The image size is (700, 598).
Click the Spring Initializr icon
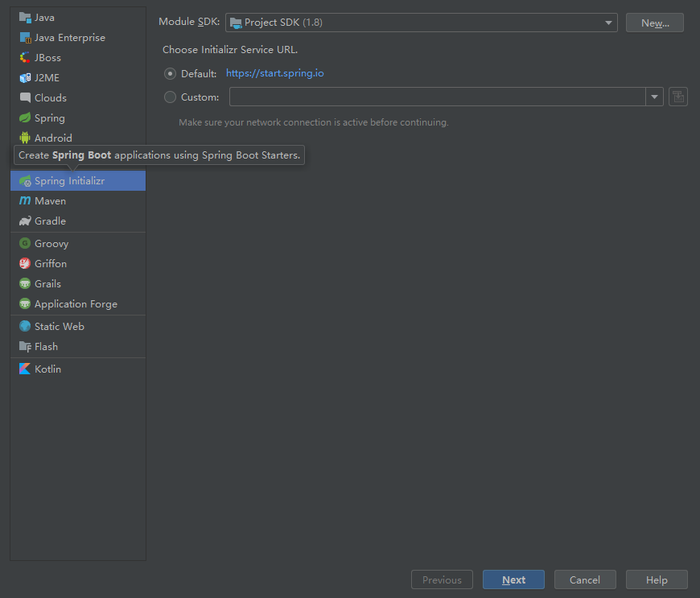point(25,181)
